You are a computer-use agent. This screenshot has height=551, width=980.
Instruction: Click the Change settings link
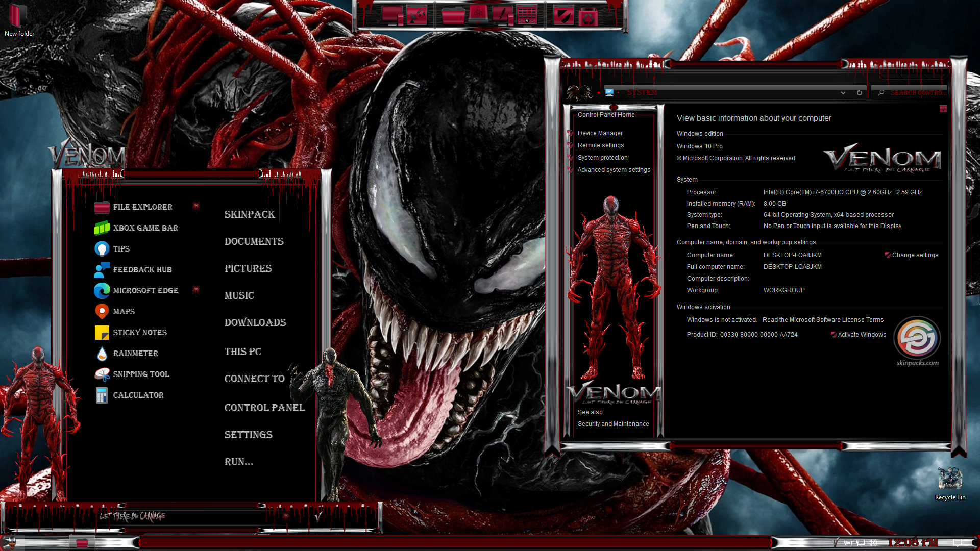tap(915, 255)
